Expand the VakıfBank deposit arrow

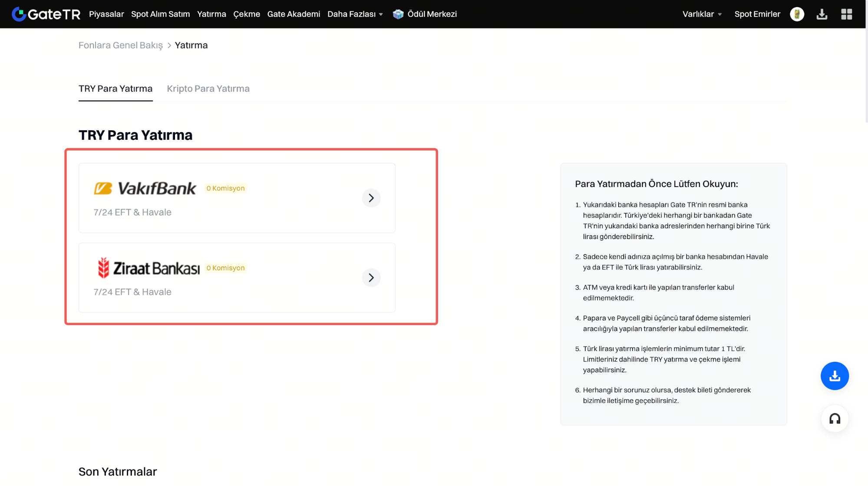click(371, 198)
